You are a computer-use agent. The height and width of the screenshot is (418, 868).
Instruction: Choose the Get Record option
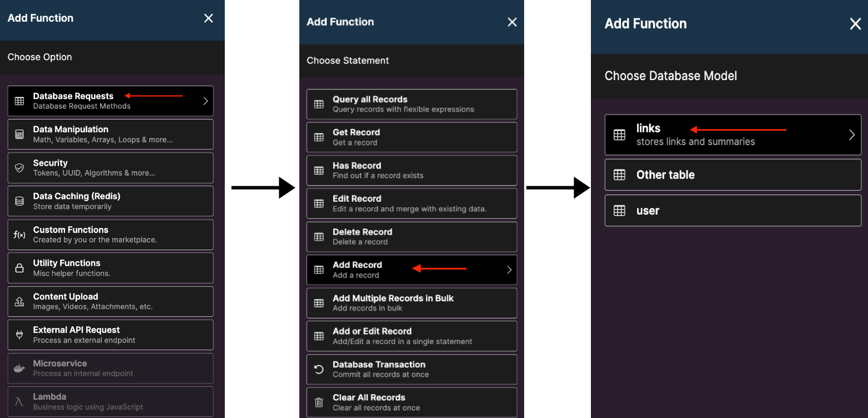click(x=412, y=137)
